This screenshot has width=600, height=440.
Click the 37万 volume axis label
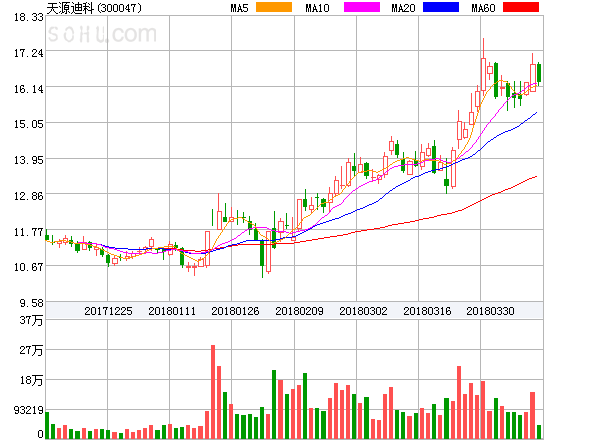31,320
